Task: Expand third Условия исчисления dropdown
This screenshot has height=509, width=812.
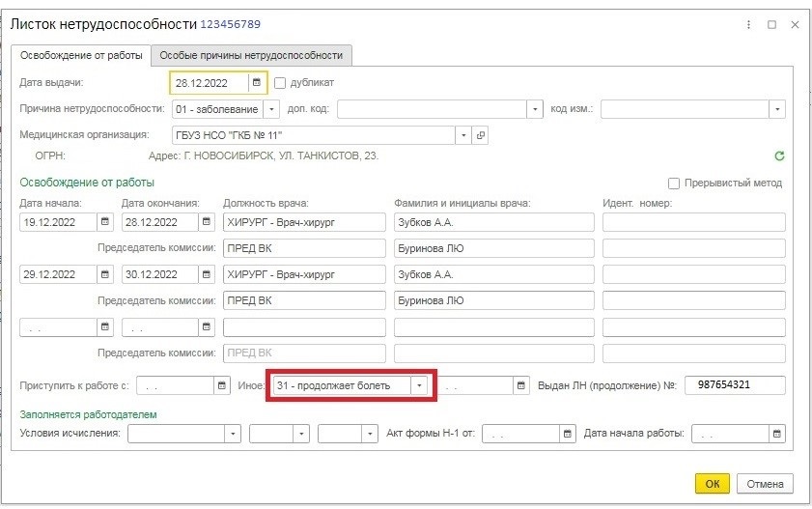Action: coord(370,434)
